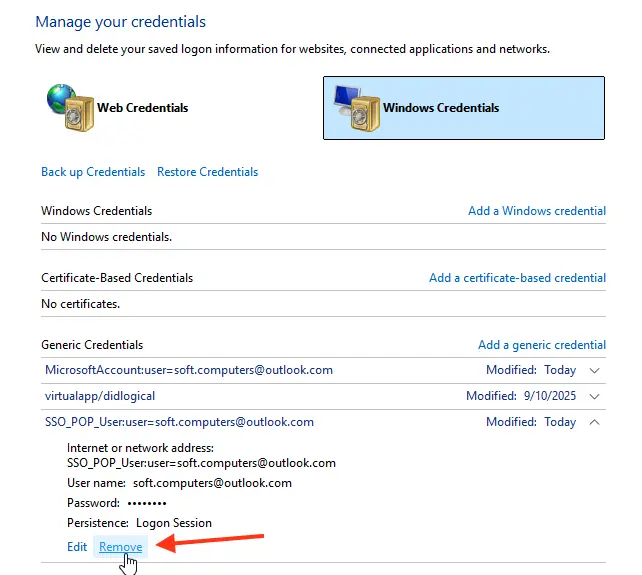The height and width of the screenshot is (575, 642).
Task: Edit the SSO_POP_User credential
Action: [x=77, y=547]
